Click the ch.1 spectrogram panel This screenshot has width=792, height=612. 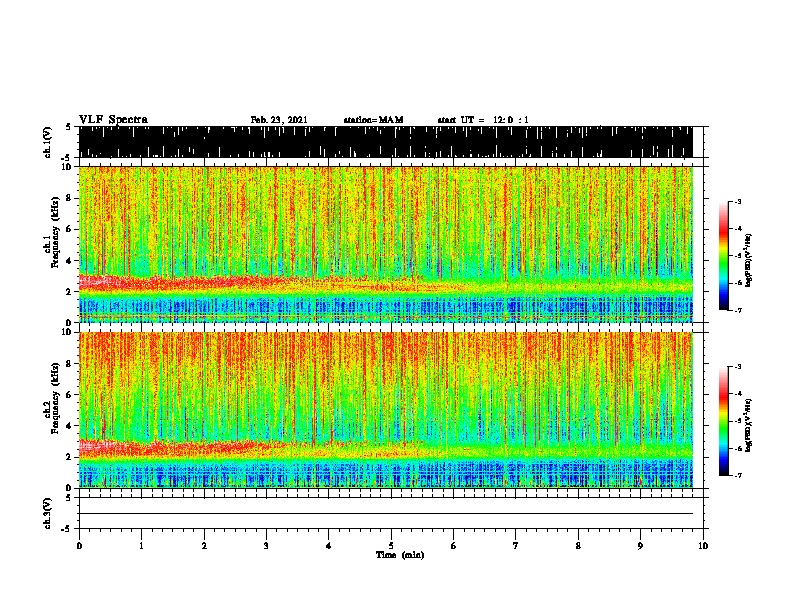pos(385,244)
